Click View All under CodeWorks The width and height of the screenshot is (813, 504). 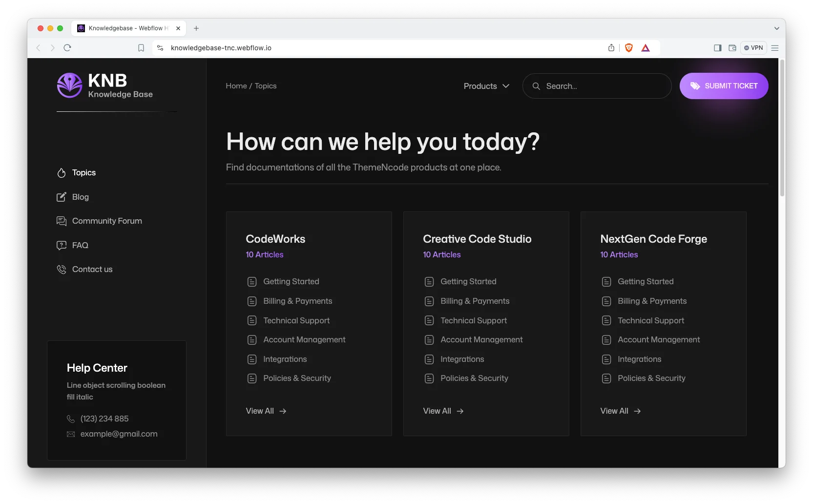266,411
